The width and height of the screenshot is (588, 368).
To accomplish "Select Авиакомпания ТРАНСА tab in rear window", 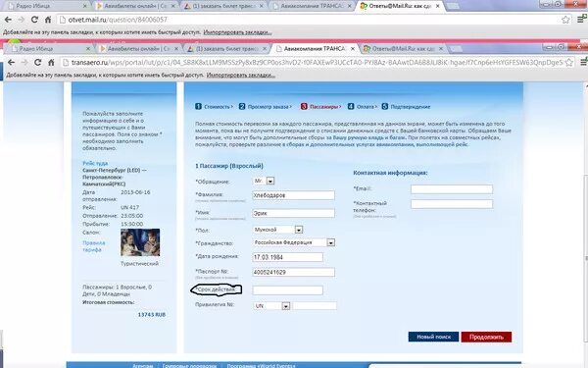I will tap(312, 6).
